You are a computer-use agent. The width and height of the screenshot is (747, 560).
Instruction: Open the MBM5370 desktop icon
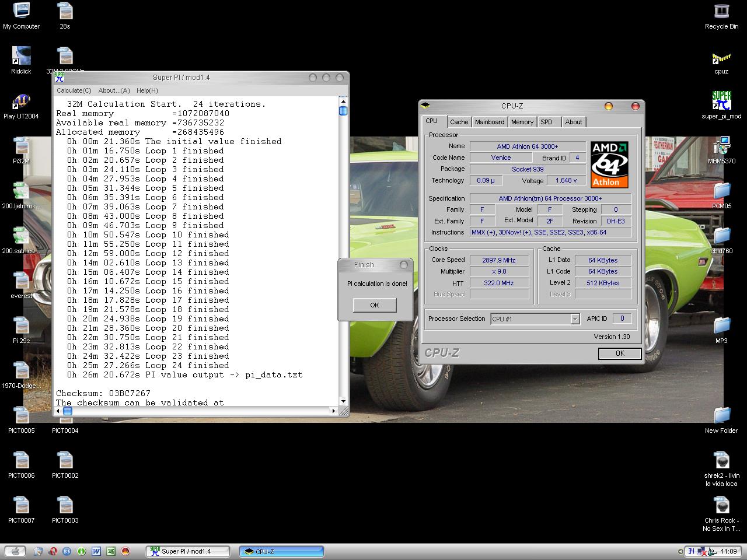coord(721,150)
